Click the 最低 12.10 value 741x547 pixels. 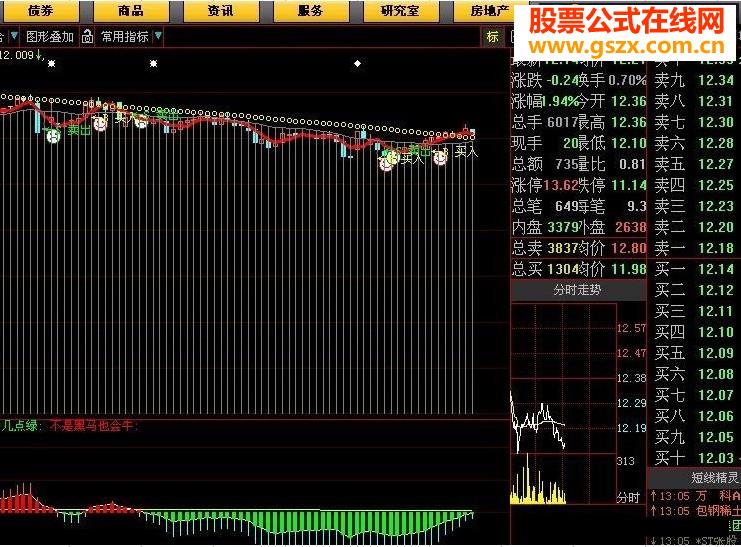[x=629, y=143]
